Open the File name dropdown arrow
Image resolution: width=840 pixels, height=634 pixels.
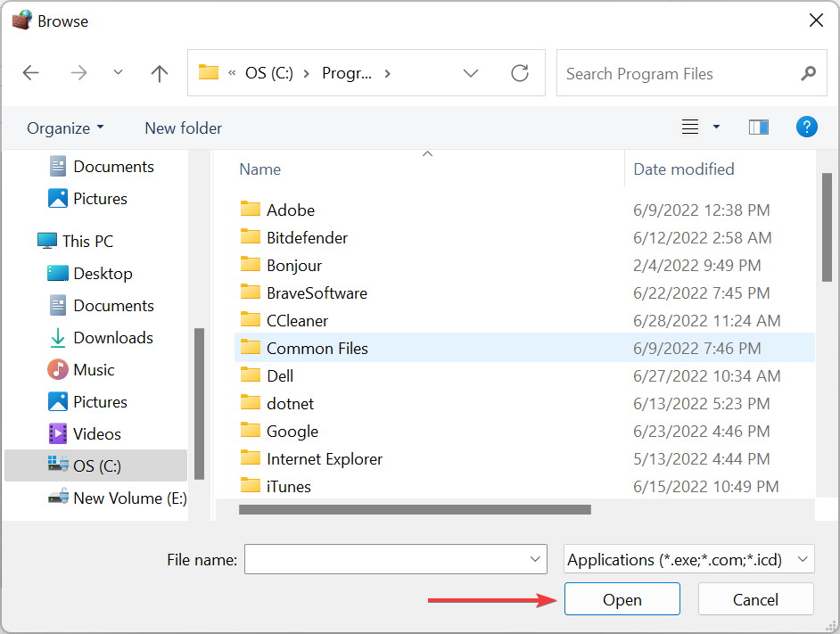tap(535, 559)
